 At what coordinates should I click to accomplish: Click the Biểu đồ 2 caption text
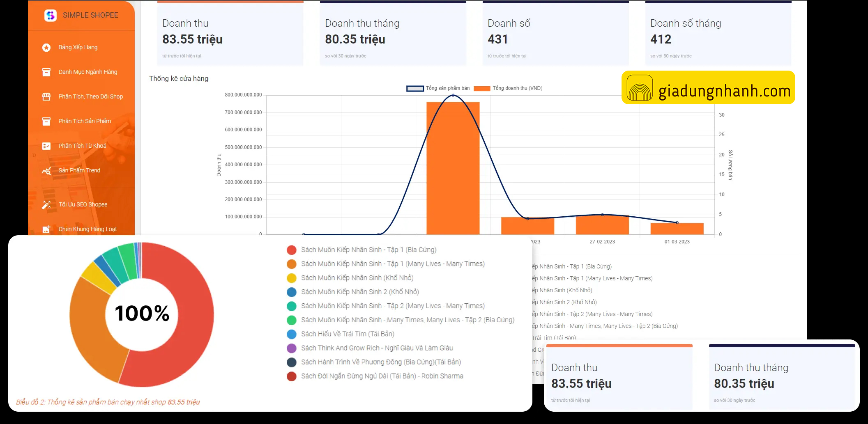(x=108, y=402)
